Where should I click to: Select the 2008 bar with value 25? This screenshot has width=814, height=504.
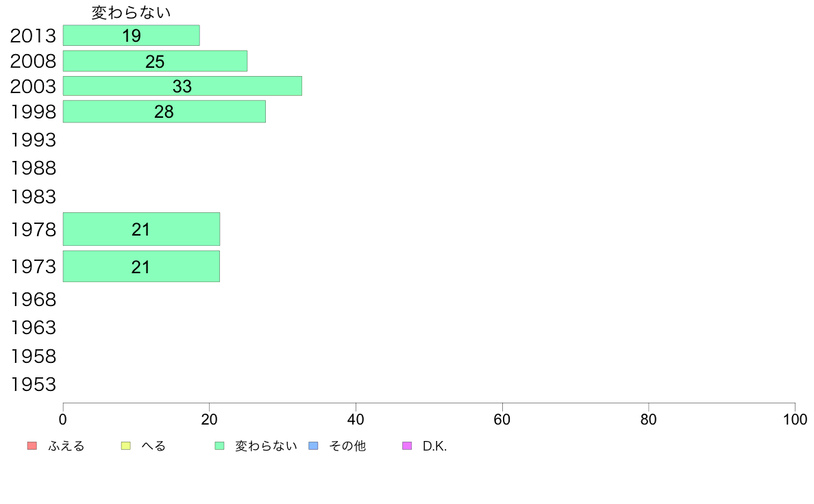[x=156, y=61]
